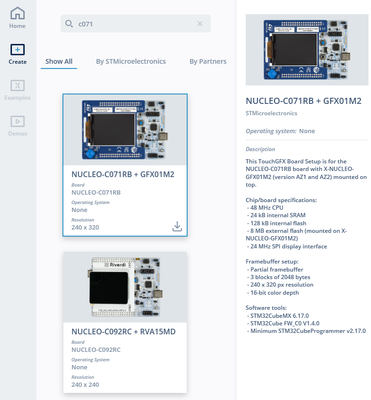The width and height of the screenshot is (371, 400).
Task: Switch to By STMicroelectronics tab
Action: tap(131, 61)
